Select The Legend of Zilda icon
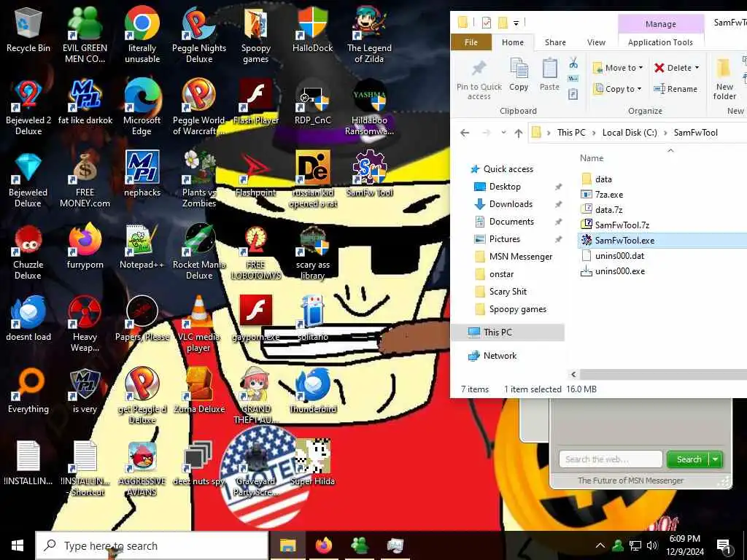The width and height of the screenshot is (747, 560). click(x=369, y=36)
